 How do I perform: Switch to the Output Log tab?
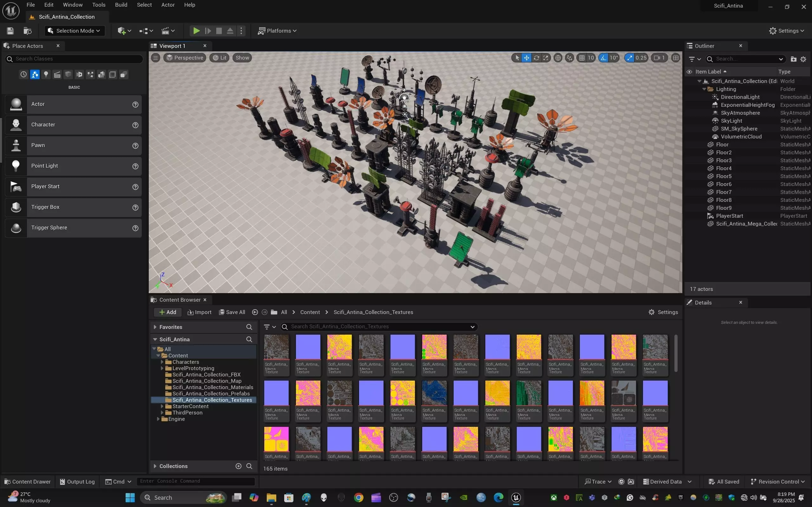[x=77, y=482]
